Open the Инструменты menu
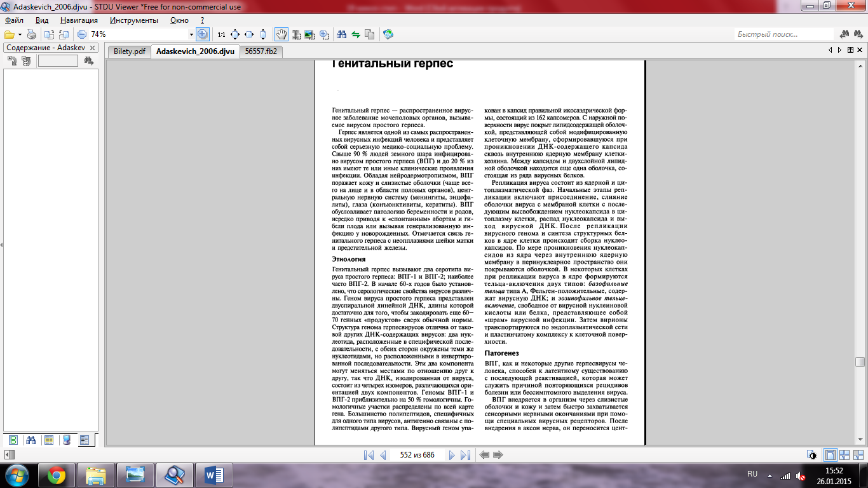 coord(133,20)
